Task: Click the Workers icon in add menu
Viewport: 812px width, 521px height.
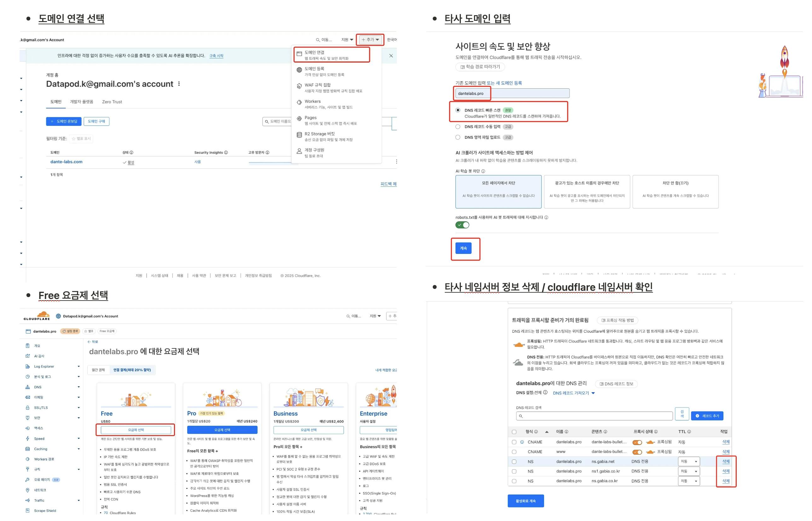Action: tap(299, 102)
